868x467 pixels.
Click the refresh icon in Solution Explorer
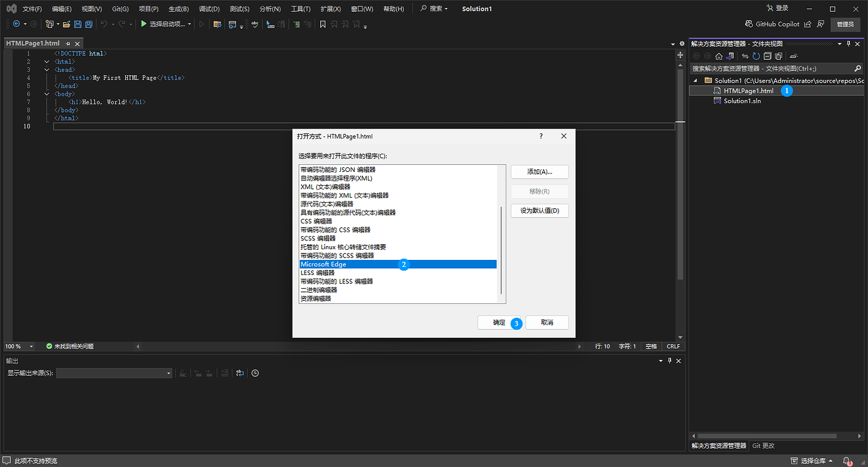coord(756,56)
